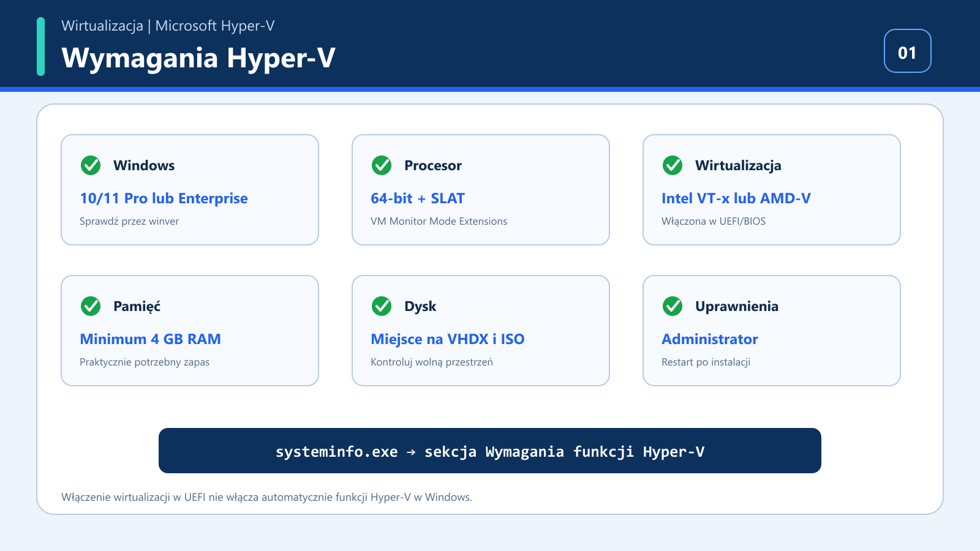
Task: Click the green check icon beside Dysk
Action: pyautogui.click(x=382, y=306)
